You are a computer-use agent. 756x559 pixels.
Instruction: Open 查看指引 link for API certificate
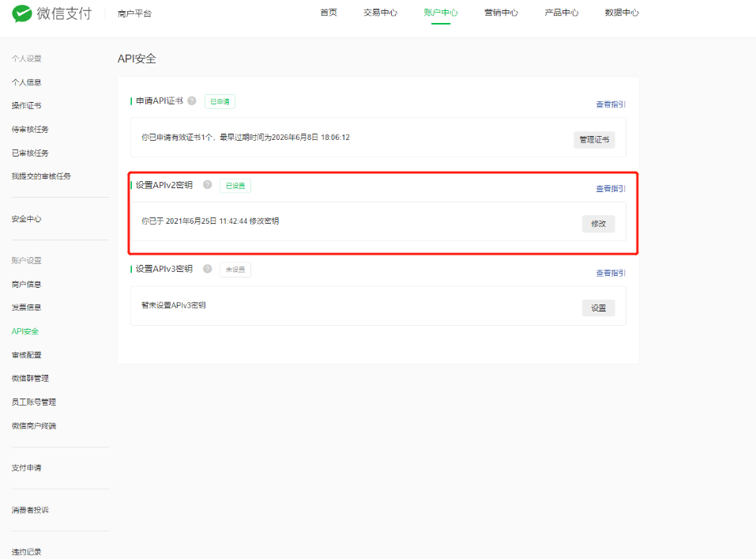coord(611,104)
